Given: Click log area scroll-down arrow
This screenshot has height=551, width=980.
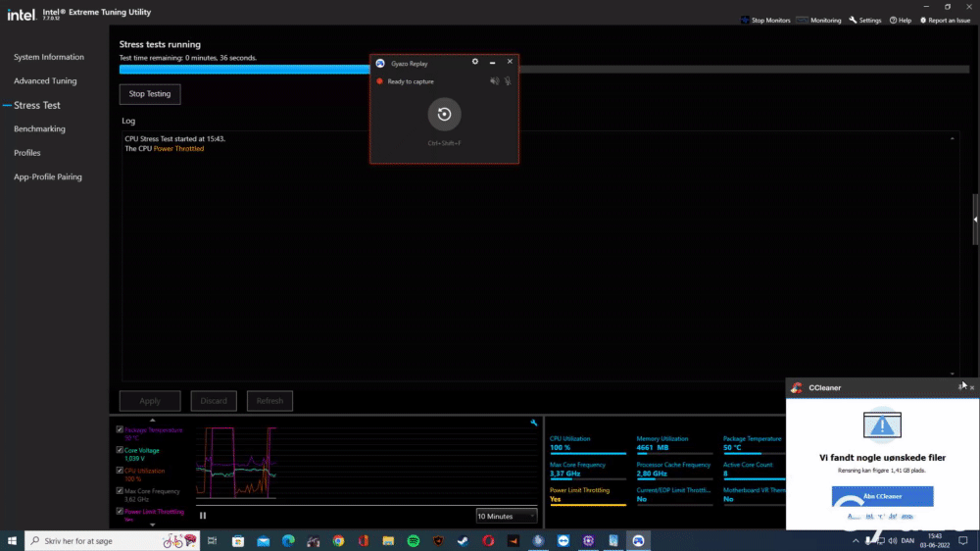Looking at the screenshot, I should click(x=953, y=374).
